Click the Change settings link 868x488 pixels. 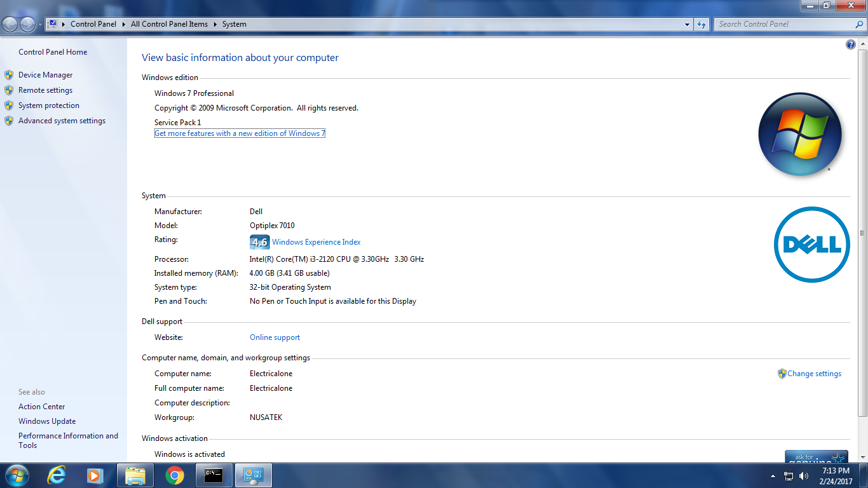[814, 374]
